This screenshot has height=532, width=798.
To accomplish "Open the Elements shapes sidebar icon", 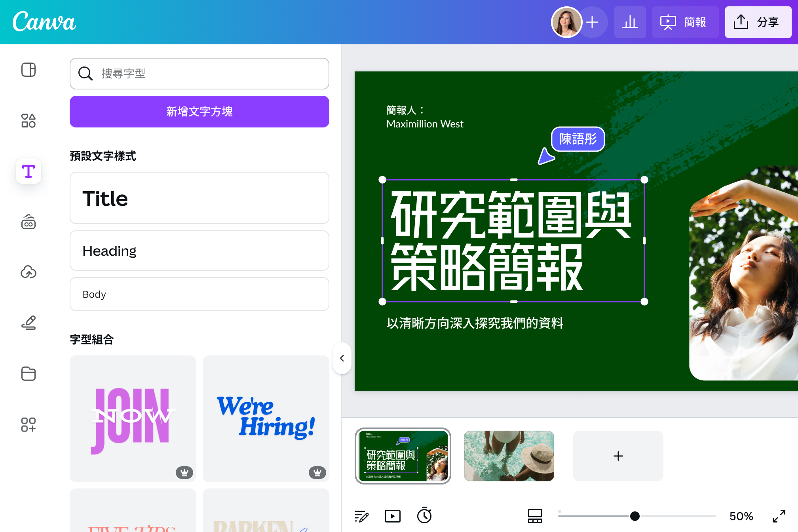I will click(x=28, y=120).
